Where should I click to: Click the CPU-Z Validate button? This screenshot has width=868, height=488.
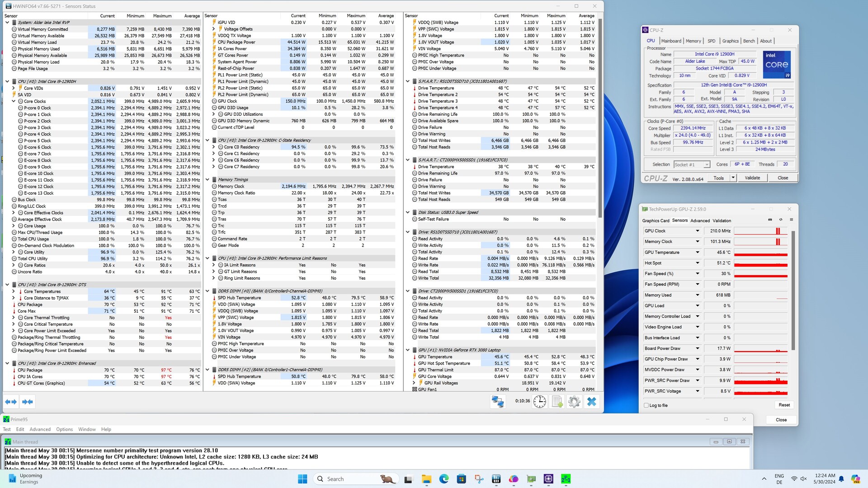click(752, 178)
